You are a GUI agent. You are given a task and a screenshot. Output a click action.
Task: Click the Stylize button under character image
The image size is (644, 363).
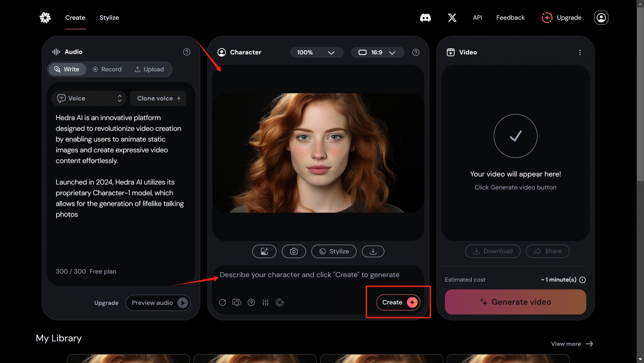point(334,251)
